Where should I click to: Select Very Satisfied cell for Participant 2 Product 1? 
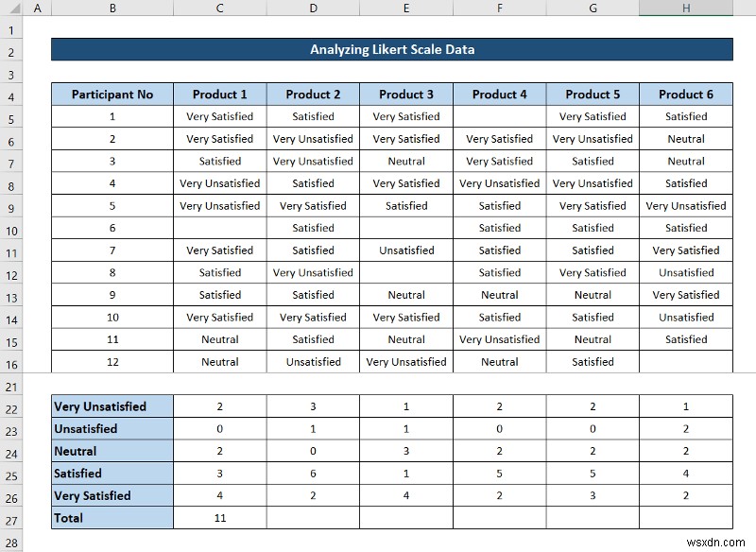coord(219,138)
